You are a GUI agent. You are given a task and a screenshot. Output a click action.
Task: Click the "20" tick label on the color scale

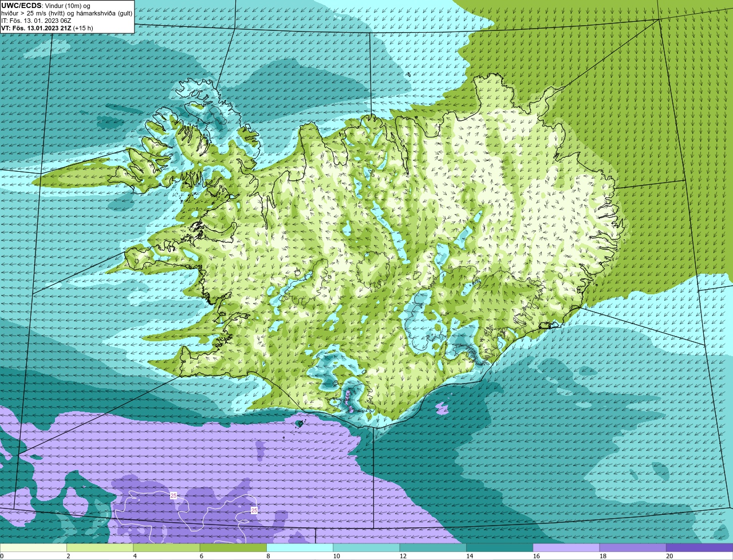pyautogui.click(x=669, y=556)
